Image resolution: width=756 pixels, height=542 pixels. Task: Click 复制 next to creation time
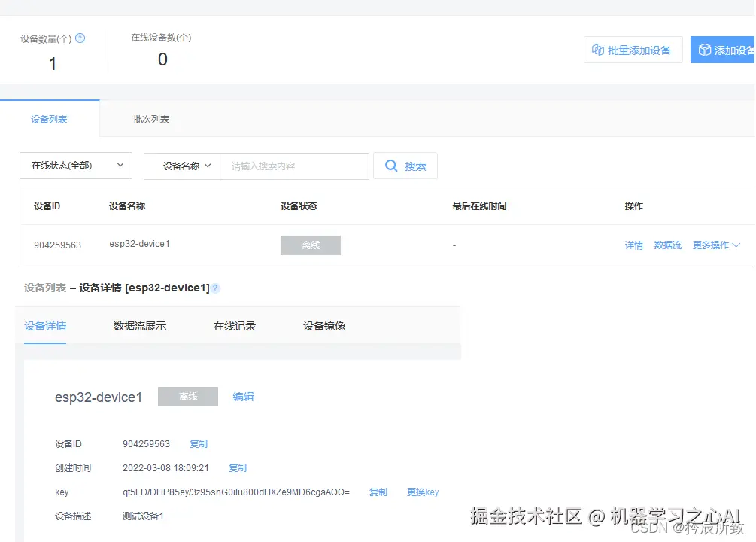(x=238, y=467)
